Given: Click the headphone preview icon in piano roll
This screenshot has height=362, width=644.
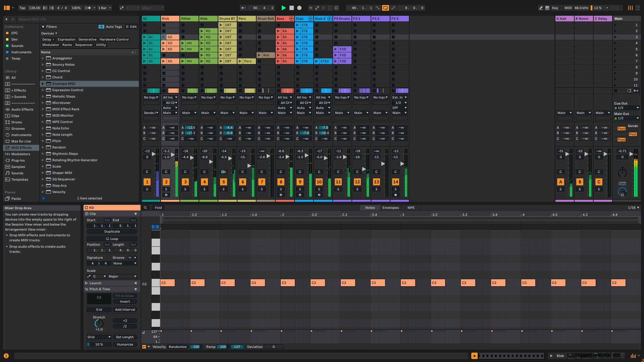Looking at the screenshot, I should [x=155, y=227].
